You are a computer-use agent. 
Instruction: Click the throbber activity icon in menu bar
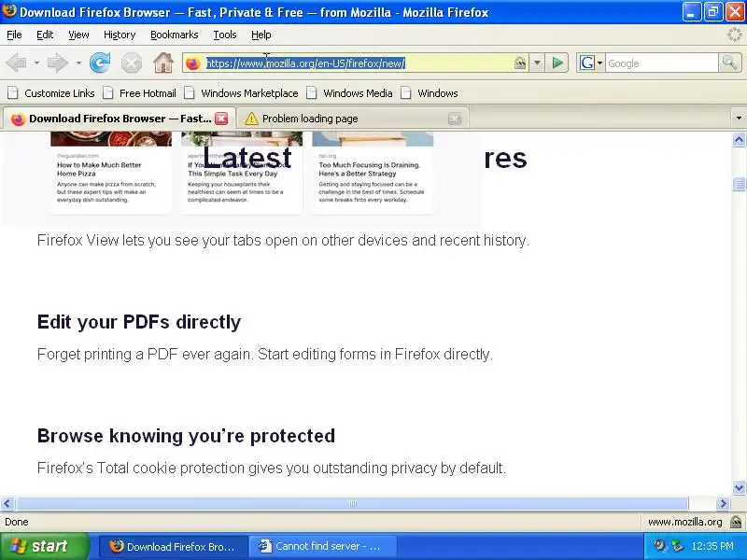coord(735,35)
